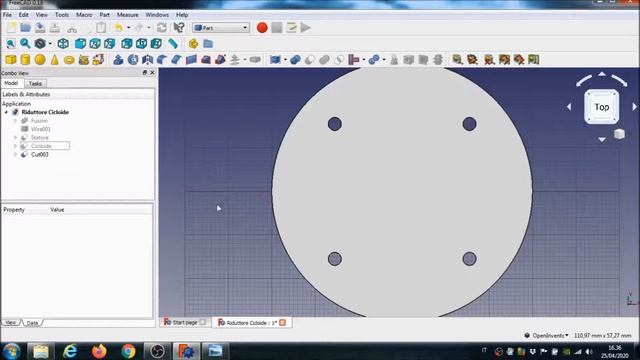
Task: Select the Chamfer tool
Action: [x=176, y=60]
